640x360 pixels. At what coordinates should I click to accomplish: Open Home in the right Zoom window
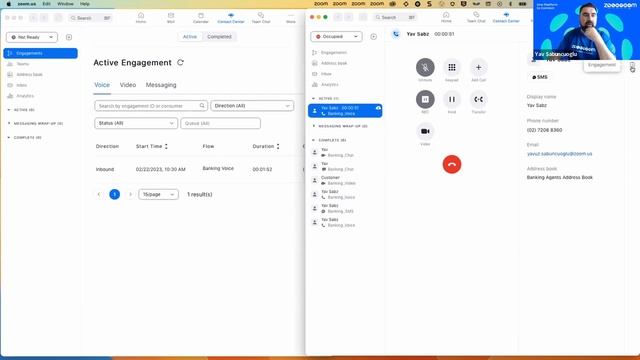pyautogui.click(x=446, y=17)
